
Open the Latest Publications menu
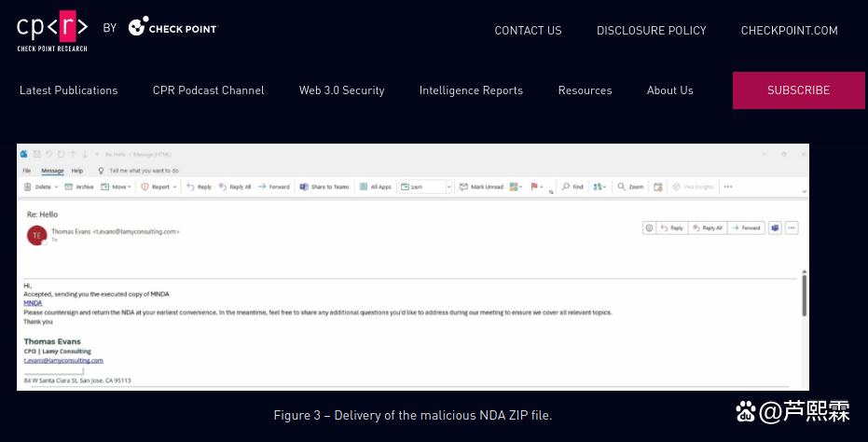pos(69,90)
